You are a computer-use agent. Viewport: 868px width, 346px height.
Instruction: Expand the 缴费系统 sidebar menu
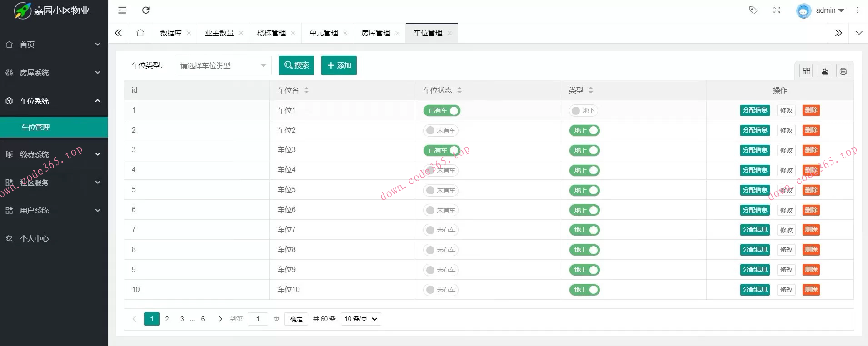54,154
